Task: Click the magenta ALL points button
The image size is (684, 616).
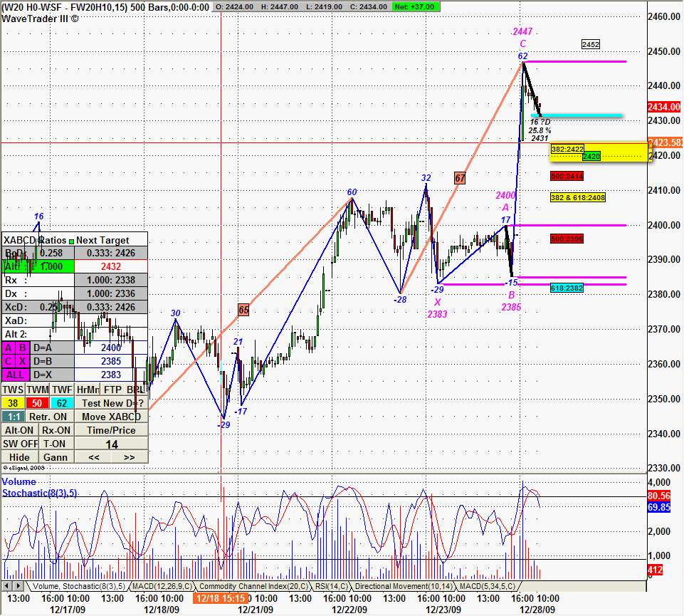Action: pos(16,375)
